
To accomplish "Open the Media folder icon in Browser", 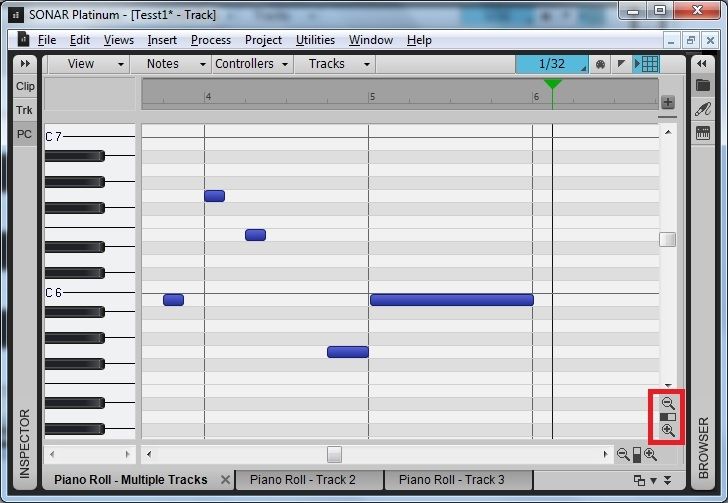I will [x=703, y=86].
